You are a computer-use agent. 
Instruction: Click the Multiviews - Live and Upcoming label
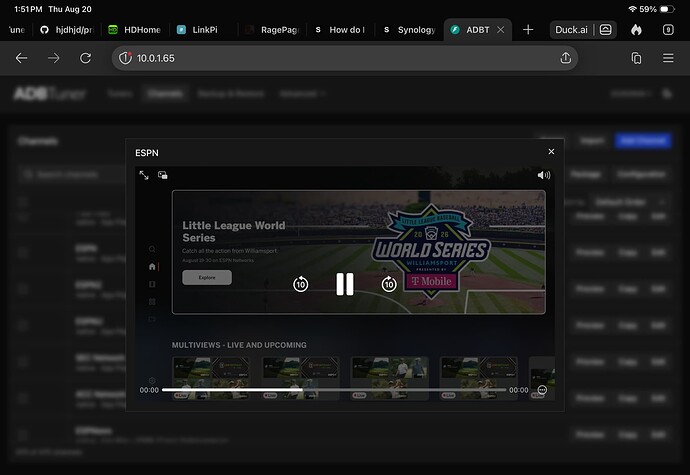click(x=239, y=345)
